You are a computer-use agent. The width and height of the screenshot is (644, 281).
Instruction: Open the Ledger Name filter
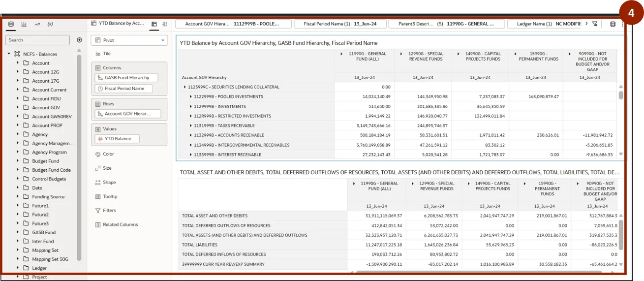click(544, 24)
